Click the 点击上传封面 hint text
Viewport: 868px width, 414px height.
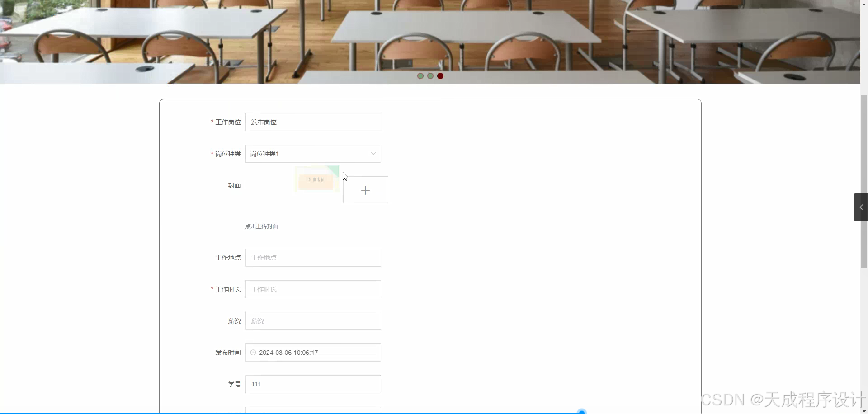pyautogui.click(x=261, y=226)
